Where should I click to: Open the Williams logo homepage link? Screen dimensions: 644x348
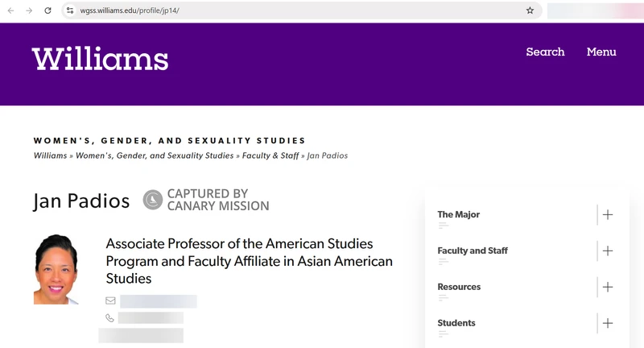coord(100,59)
